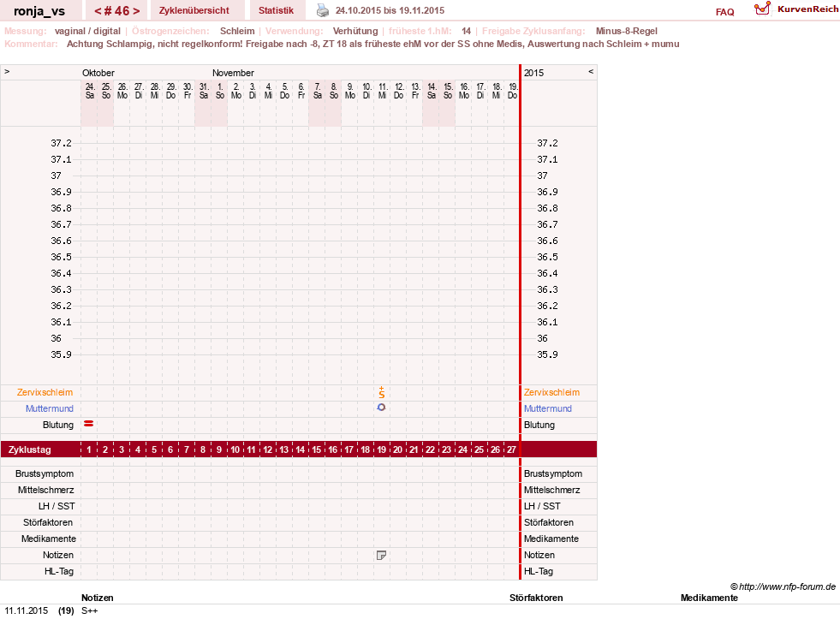Screen dimensions: 840x631
Task: Click the 36.5 temperature label on right
Action: point(547,257)
